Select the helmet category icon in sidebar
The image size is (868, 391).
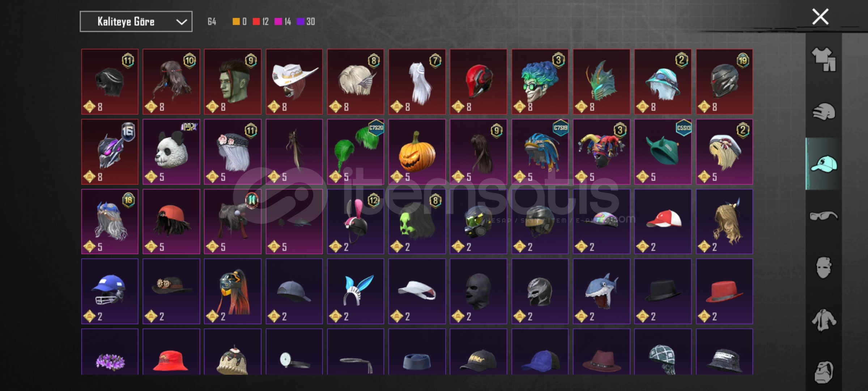coord(824,112)
